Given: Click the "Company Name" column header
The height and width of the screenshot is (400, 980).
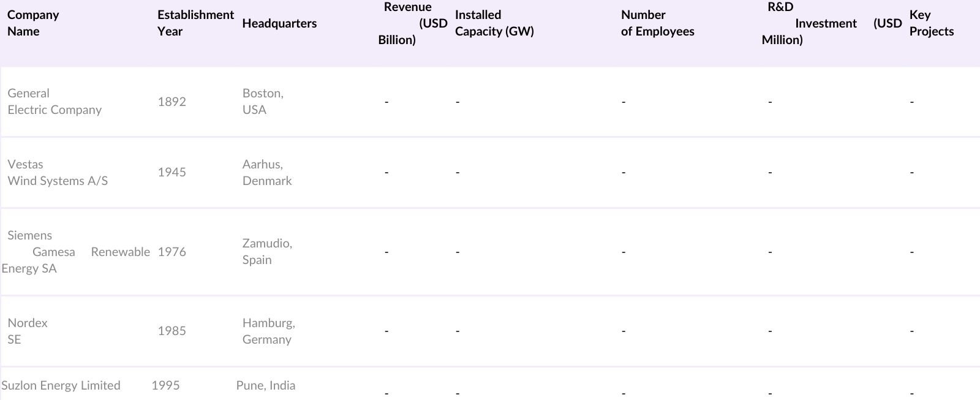Looking at the screenshot, I should coord(34,23).
